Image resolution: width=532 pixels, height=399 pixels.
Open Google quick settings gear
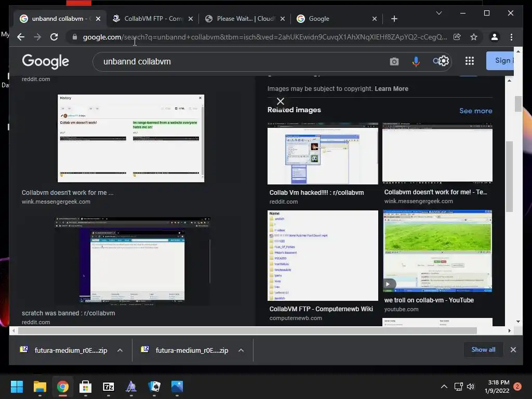tap(444, 61)
